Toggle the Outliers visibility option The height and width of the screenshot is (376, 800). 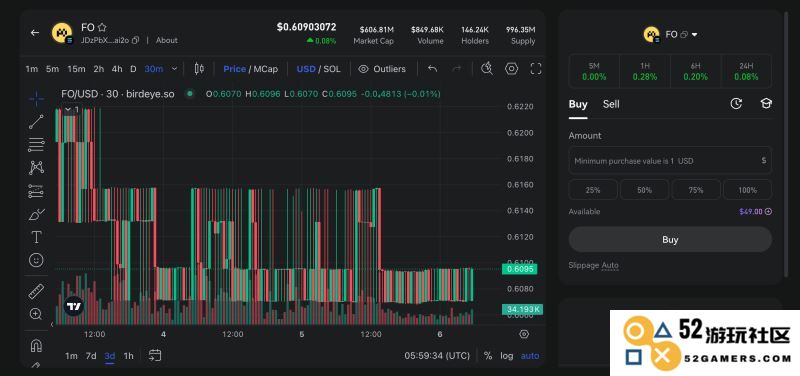point(382,69)
